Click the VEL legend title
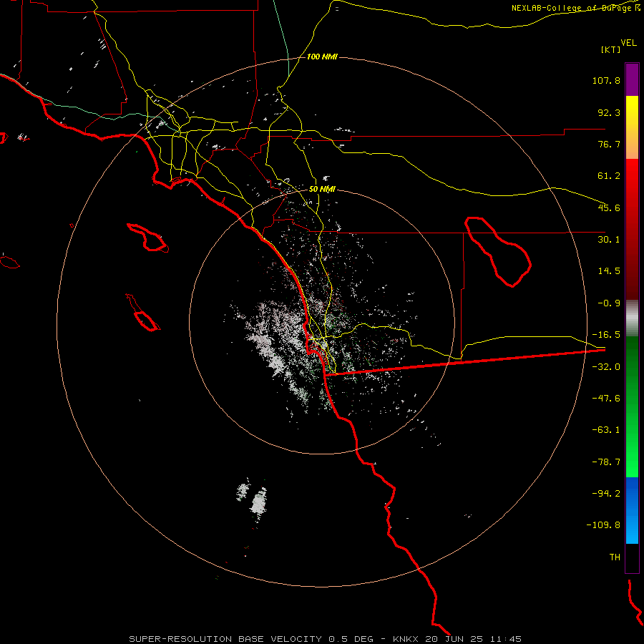The image size is (644, 644). (x=628, y=43)
